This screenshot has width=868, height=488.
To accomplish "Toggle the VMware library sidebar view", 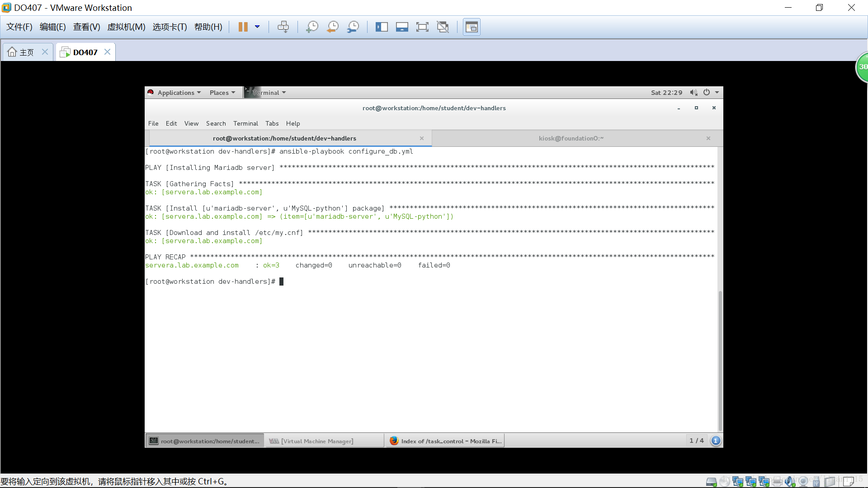I will [x=382, y=27].
